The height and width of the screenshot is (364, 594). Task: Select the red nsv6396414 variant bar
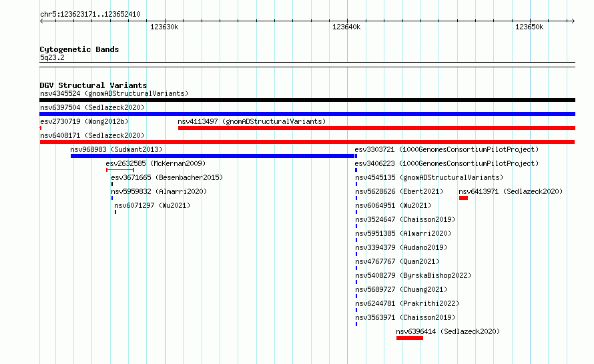tap(410, 338)
